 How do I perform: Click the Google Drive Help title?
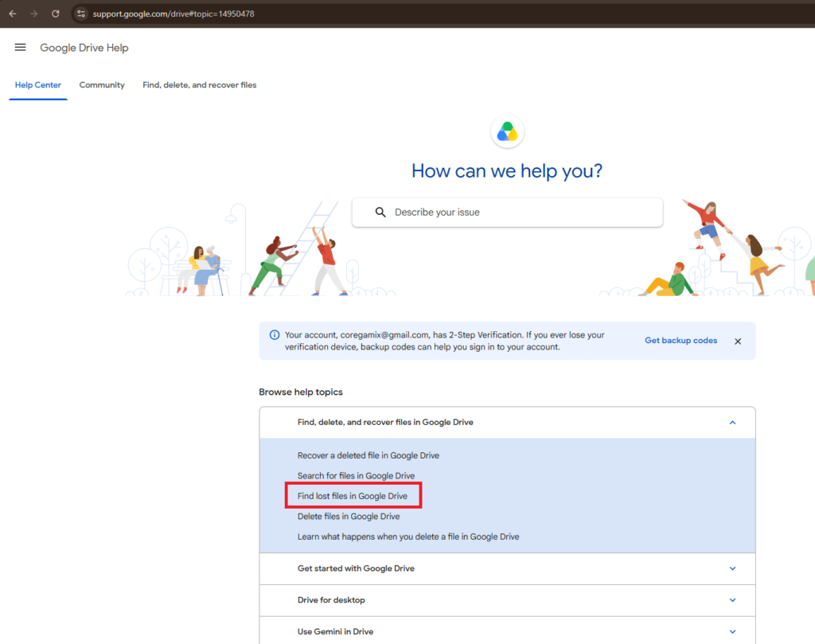84,48
